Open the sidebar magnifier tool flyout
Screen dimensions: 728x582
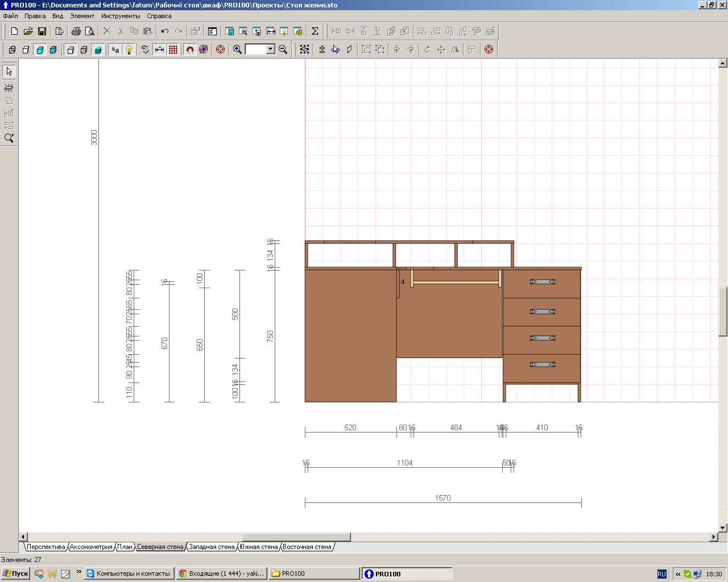pyautogui.click(x=9, y=138)
